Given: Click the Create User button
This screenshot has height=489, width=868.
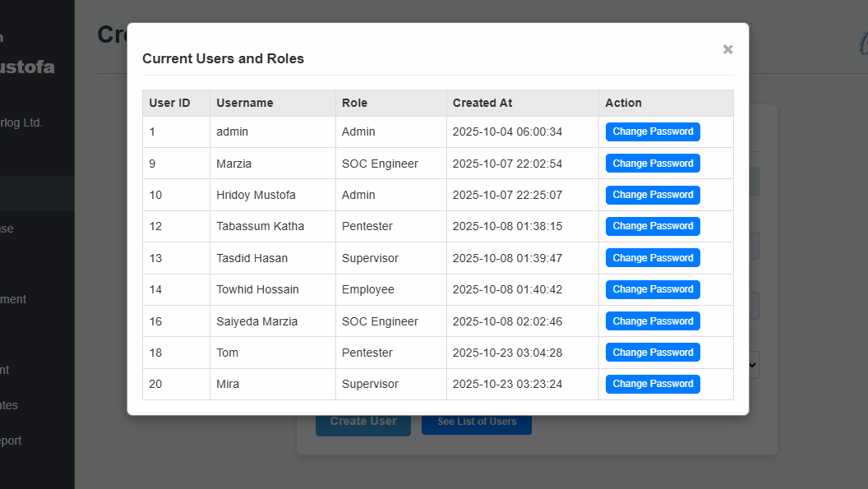Looking at the screenshot, I should 362,422.
